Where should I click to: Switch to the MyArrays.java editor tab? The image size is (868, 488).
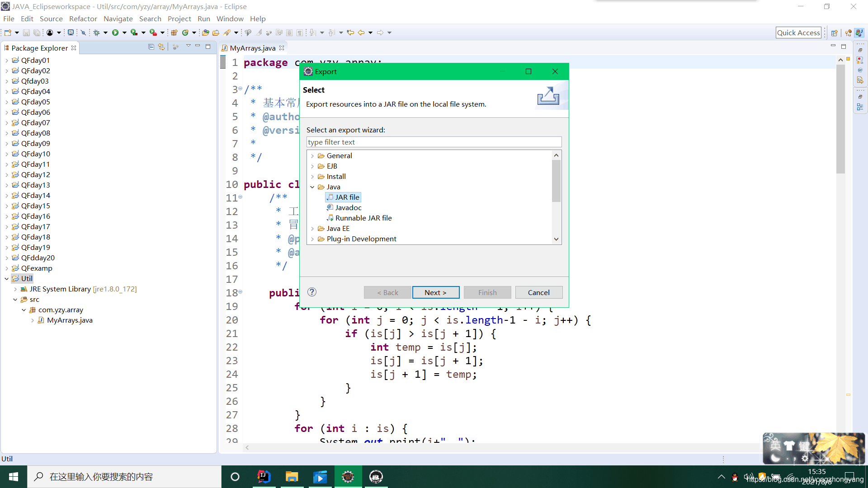click(252, 48)
